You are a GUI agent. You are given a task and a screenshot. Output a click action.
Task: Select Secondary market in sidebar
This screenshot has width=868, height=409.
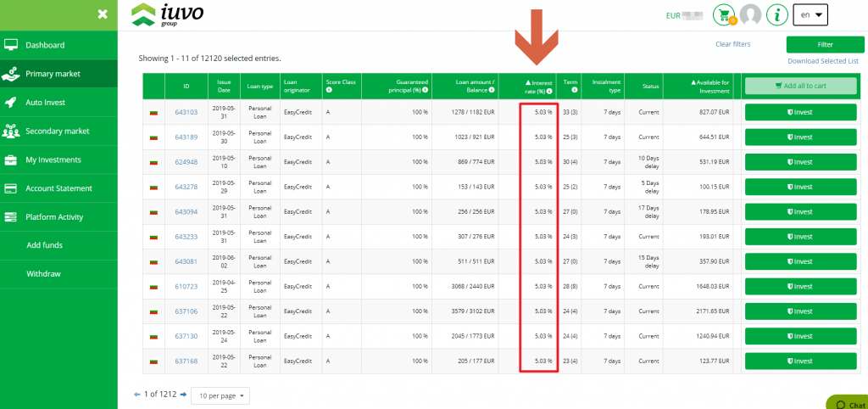pyautogui.click(x=57, y=131)
